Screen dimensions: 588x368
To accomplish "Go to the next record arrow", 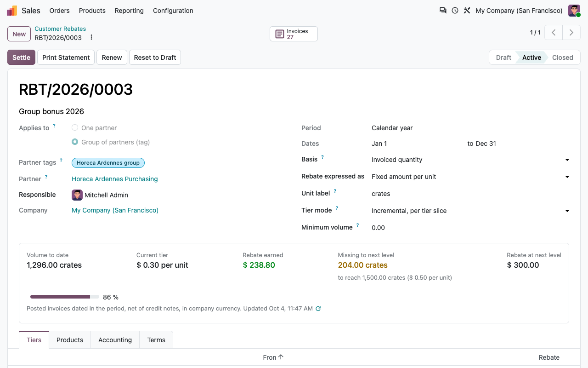I will (571, 33).
